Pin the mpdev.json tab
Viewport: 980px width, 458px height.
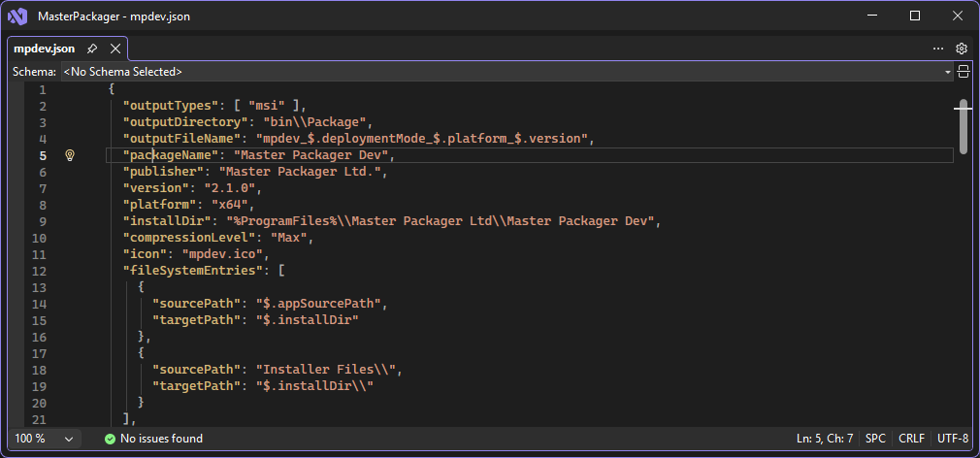[92, 49]
